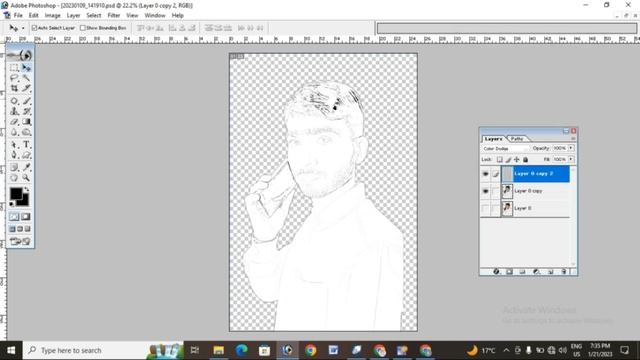Open Google Chrome from the taskbar
The height and width of the screenshot is (360, 640).
[x=311, y=350]
